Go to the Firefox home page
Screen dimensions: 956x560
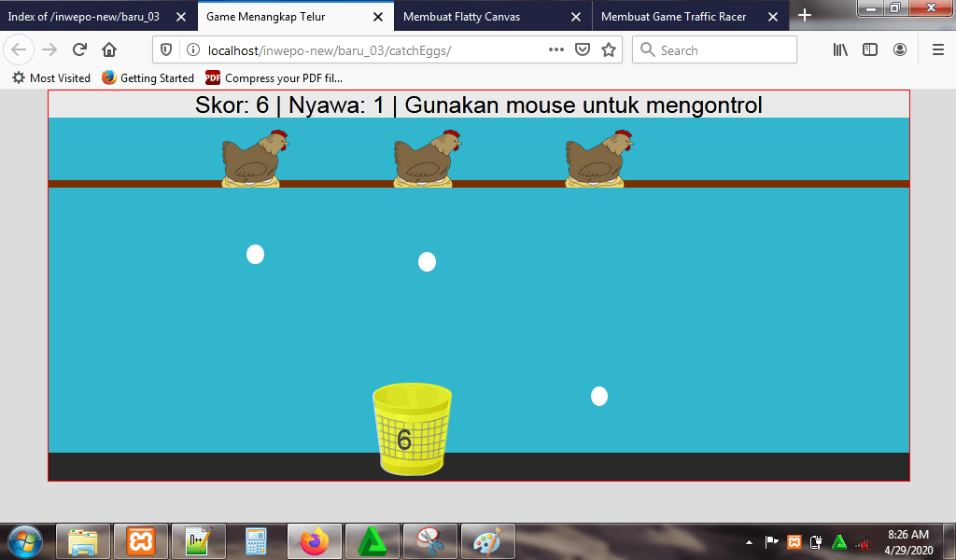point(109,50)
